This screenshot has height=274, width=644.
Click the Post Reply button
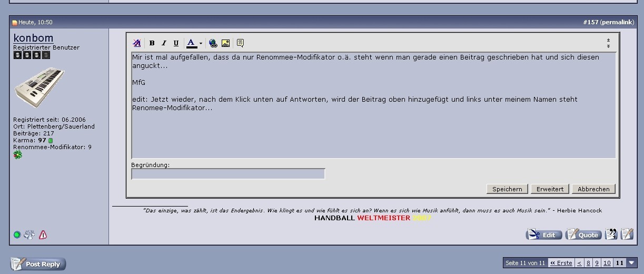(38, 263)
